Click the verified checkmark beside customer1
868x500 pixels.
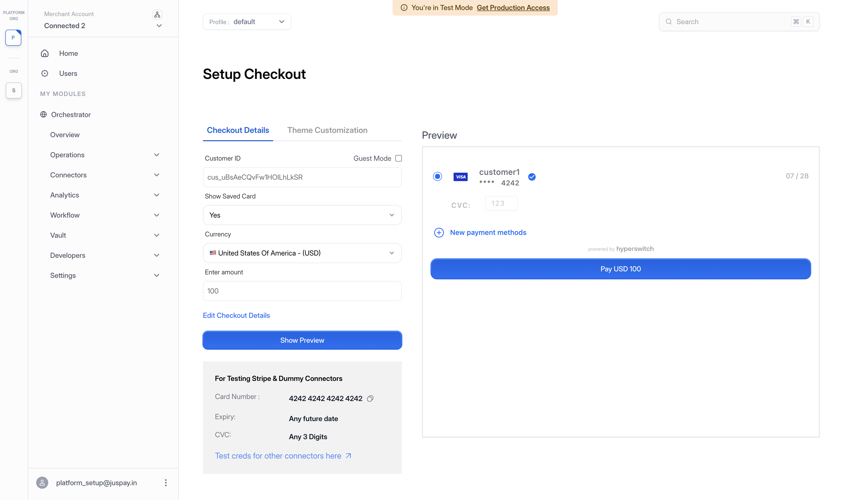(x=532, y=177)
